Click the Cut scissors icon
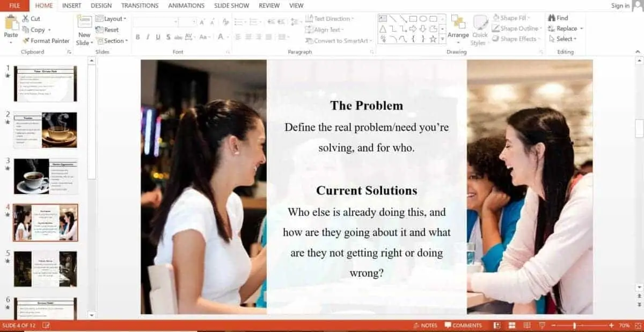Screen dimensions: 644x332 [26, 19]
